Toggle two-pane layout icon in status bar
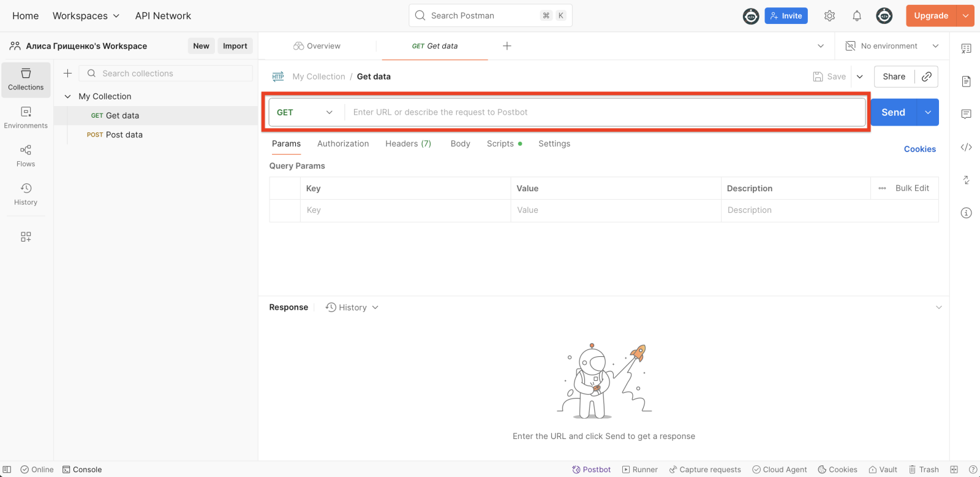The width and height of the screenshot is (980, 477). pos(954,470)
